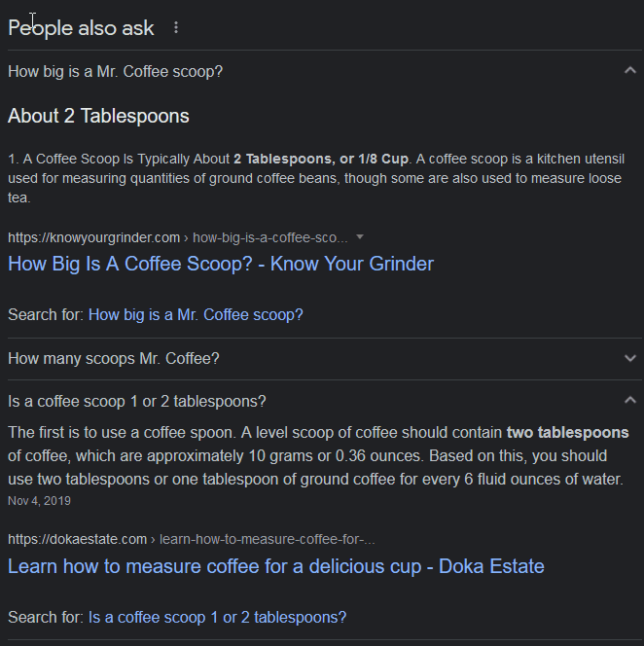
Task: Click the About 2 Tablespoons answer heading
Action: (x=98, y=116)
